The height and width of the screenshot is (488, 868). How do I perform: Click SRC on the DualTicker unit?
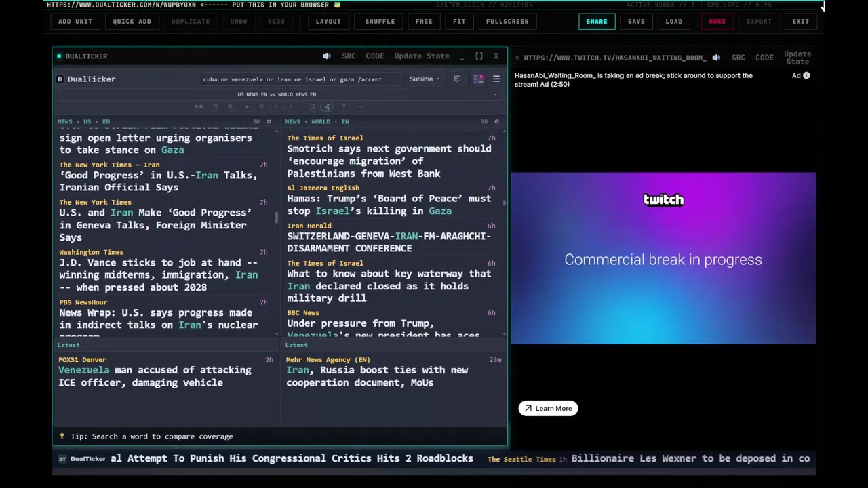349,56
